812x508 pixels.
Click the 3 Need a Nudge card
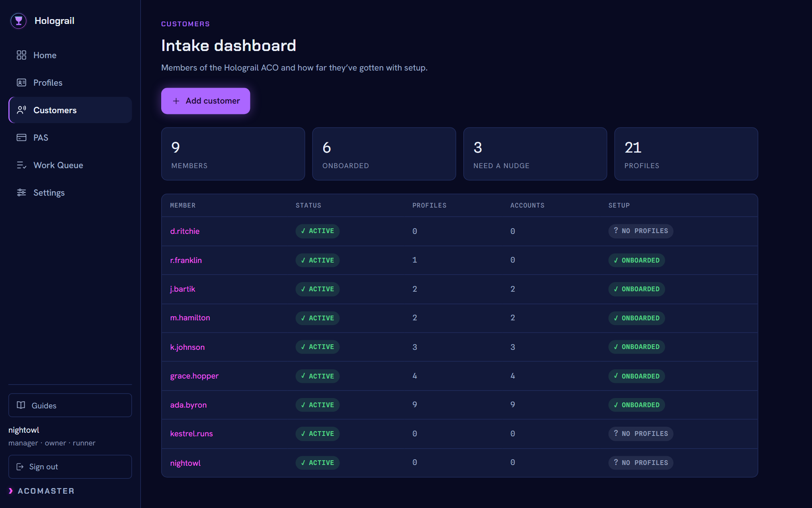[x=535, y=154]
